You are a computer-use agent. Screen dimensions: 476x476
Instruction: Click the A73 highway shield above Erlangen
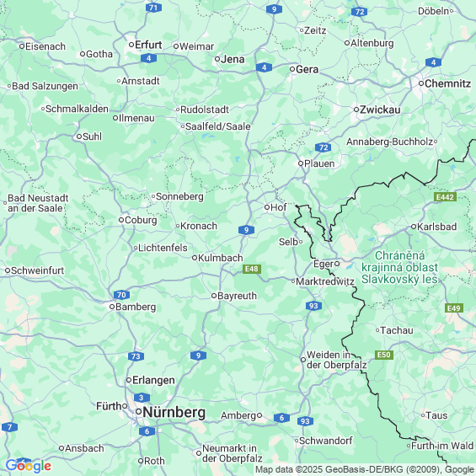(136, 356)
